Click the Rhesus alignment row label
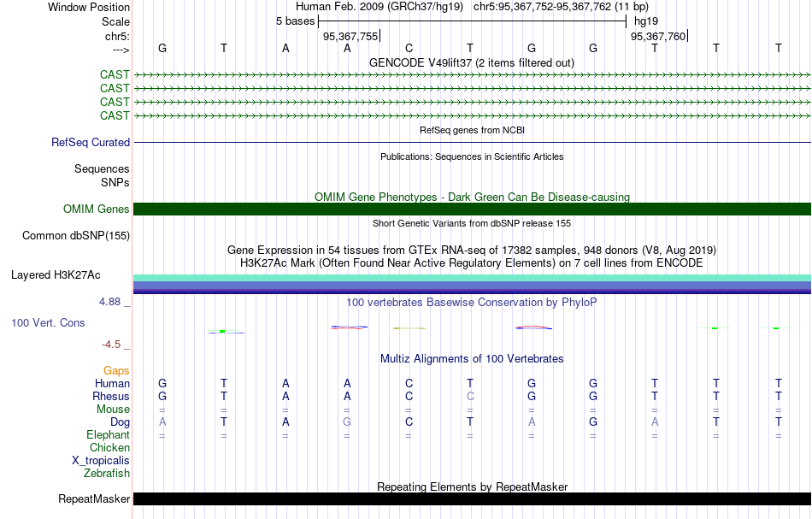Image resolution: width=812 pixels, height=519 pixels. point(111,396)
